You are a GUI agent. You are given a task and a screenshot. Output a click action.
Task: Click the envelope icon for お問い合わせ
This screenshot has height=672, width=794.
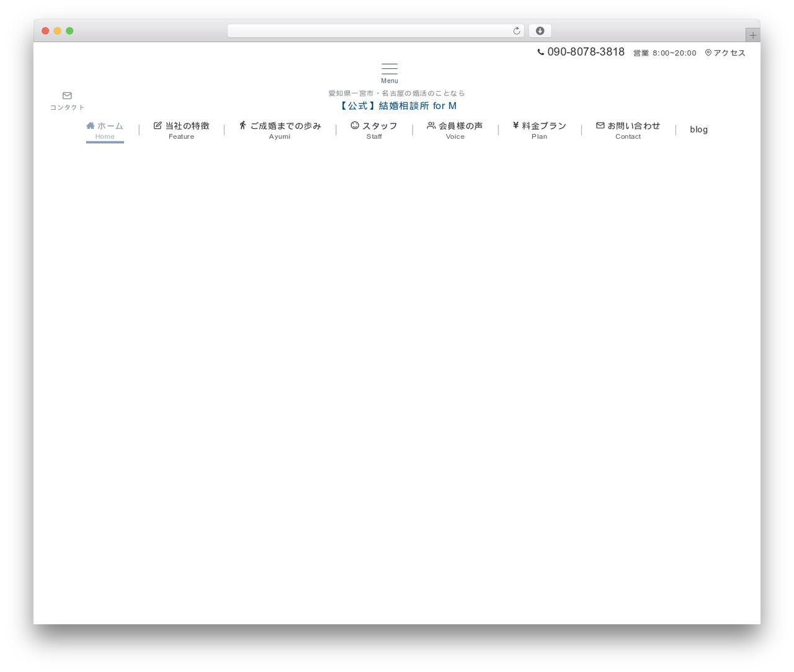point(600,125)
